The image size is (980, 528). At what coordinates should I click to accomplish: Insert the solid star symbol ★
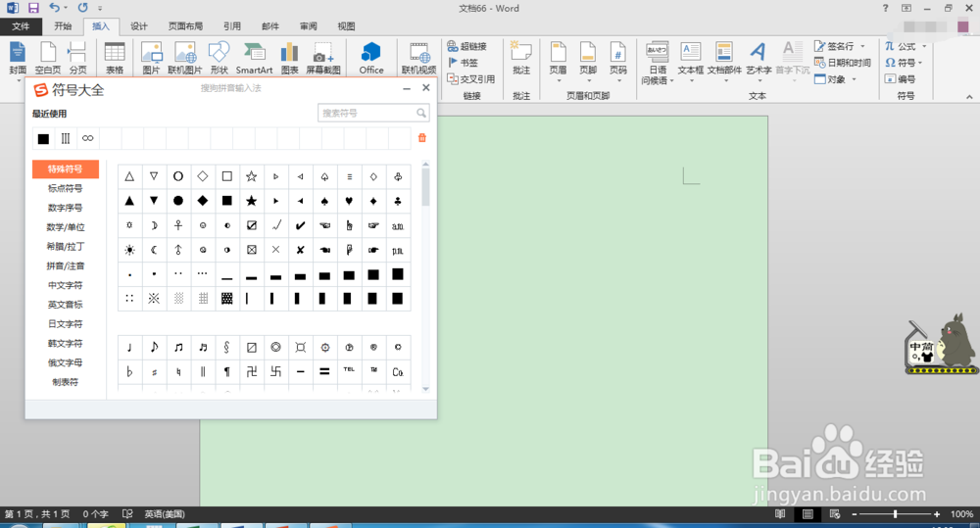coord(251,201)
